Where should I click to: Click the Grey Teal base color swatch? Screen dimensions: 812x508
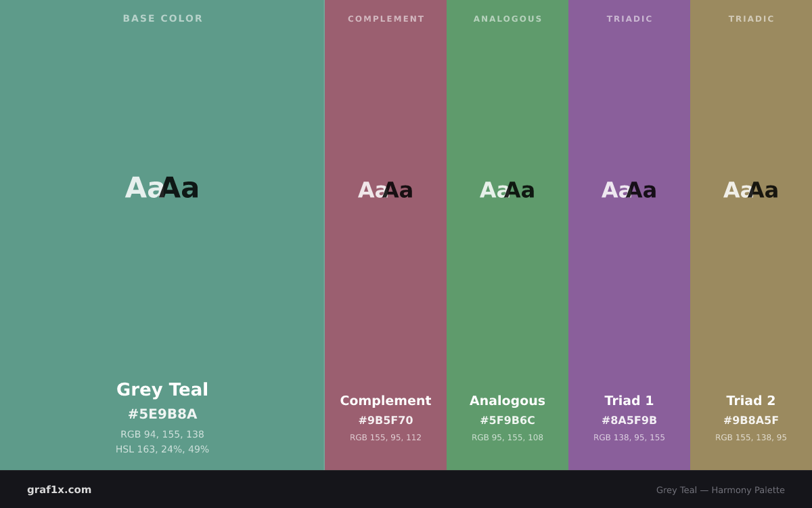[x=162, y=235]
